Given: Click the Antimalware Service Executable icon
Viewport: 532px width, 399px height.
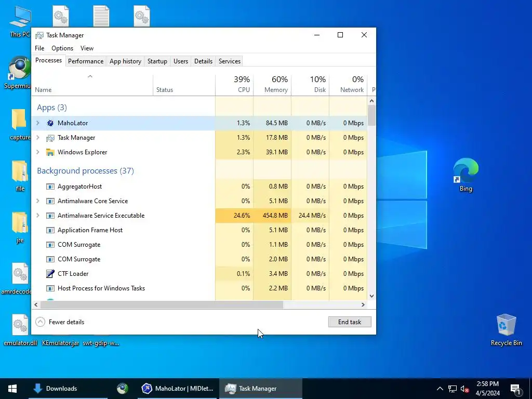Looking at the screenshot, I should 50,216.
